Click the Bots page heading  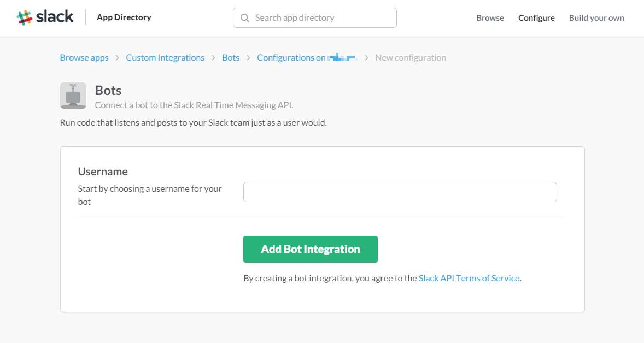click(108, 90)
